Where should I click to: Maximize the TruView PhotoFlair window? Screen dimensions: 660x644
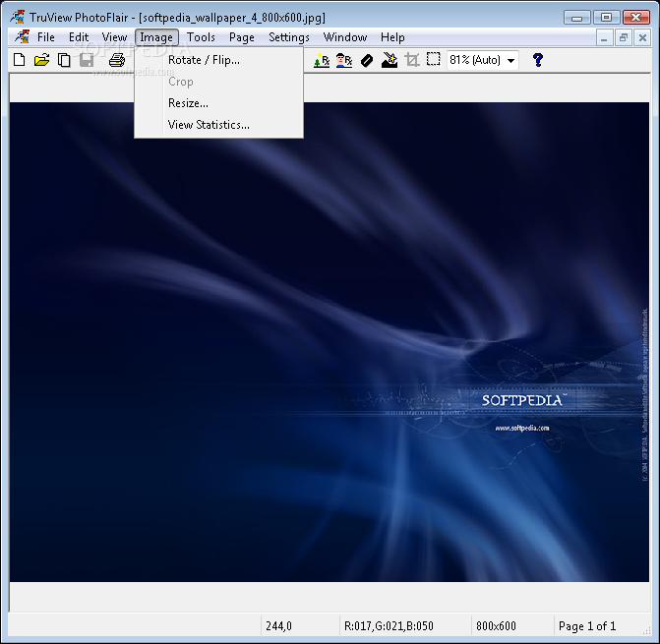click(606, 18)
